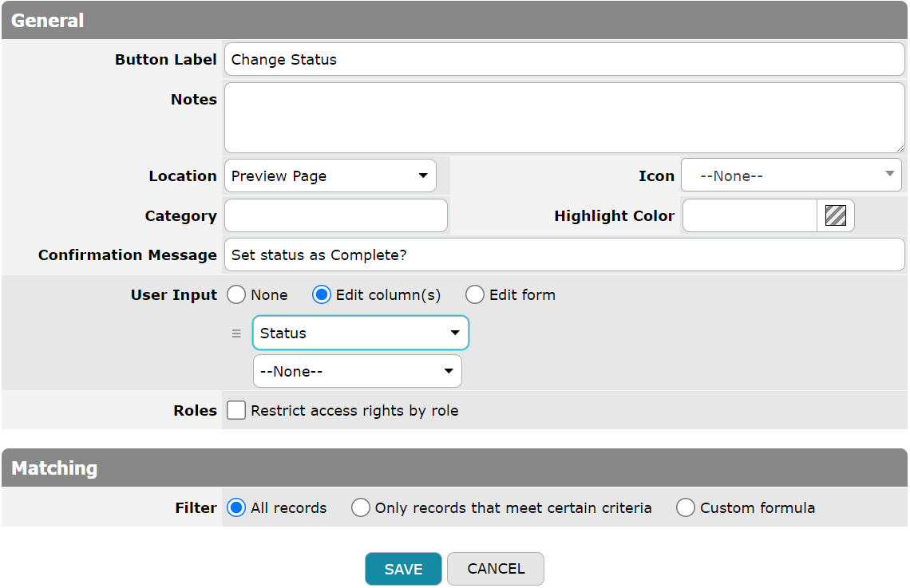Focus the Notes text area
This screenshot has width=910, height=588.
[564, 118]
